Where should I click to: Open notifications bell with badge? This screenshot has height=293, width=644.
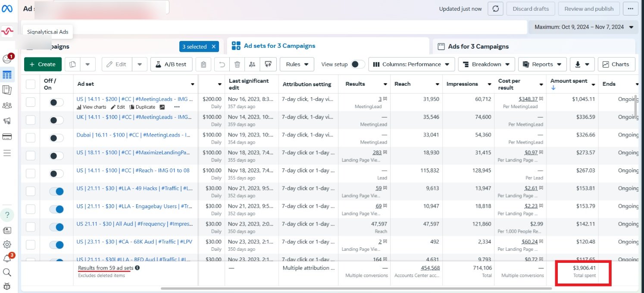tap(7, 259)
